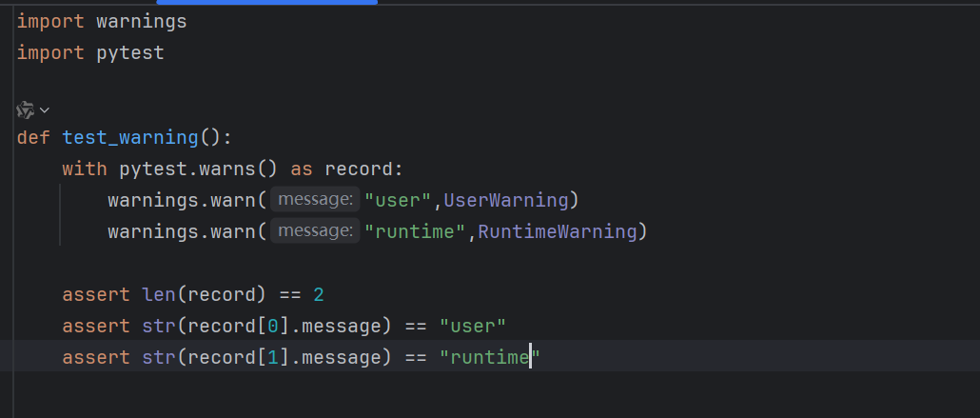Click the "user" string in the assert comparison
Viewport: 980px width, 418px height.
click(x=473, y=326)
